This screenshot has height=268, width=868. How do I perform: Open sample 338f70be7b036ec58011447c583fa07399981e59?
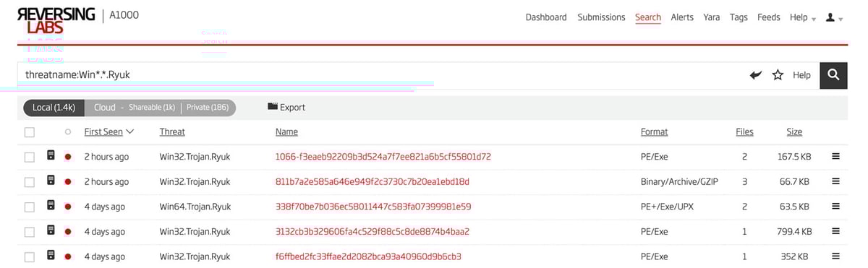point(373,207)
